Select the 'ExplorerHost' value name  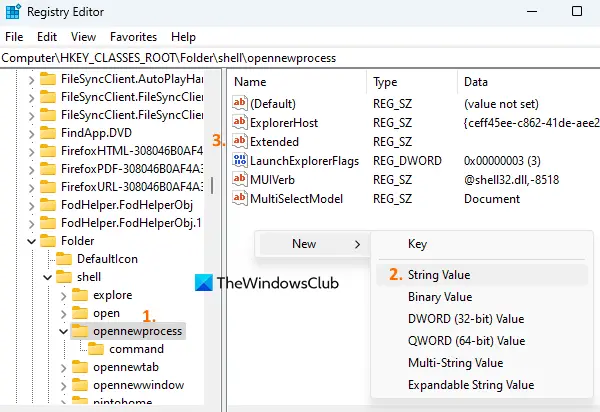coord(284,122)
